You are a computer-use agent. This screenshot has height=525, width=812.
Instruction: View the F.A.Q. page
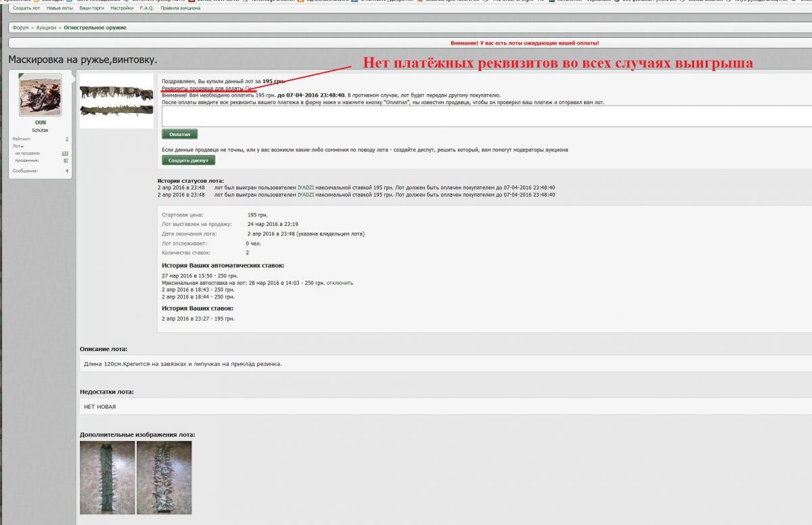147,8
